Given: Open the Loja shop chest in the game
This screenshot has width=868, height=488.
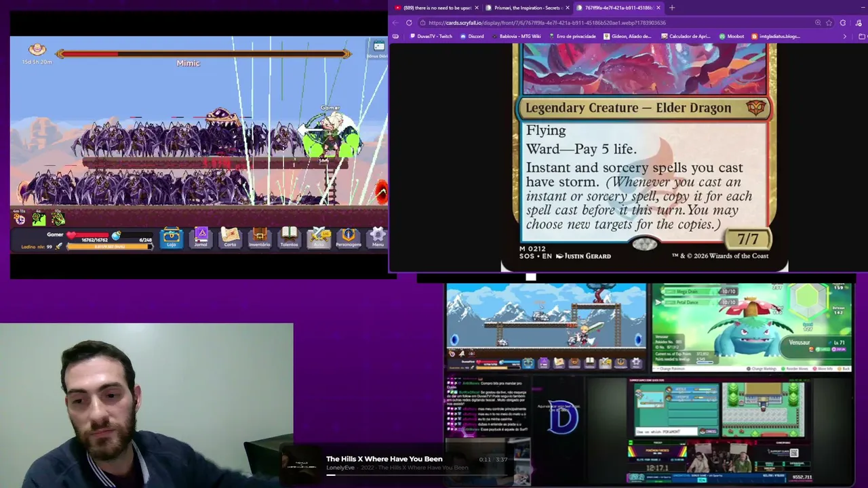Looking at the screenshot, I should pos(172,237).
